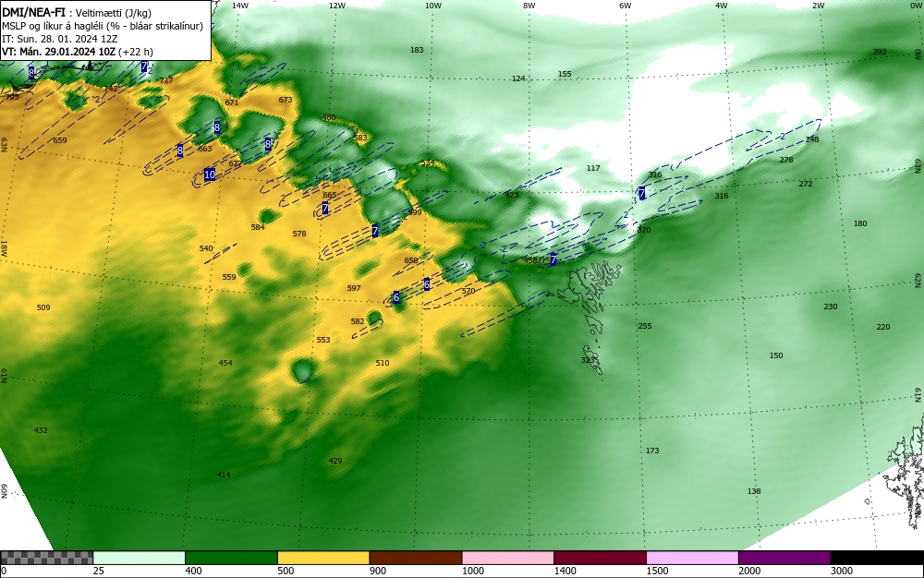This screenshot has width=924, height=578.
Task: Click the CAPE value '117'
Action: pos(593,168)
